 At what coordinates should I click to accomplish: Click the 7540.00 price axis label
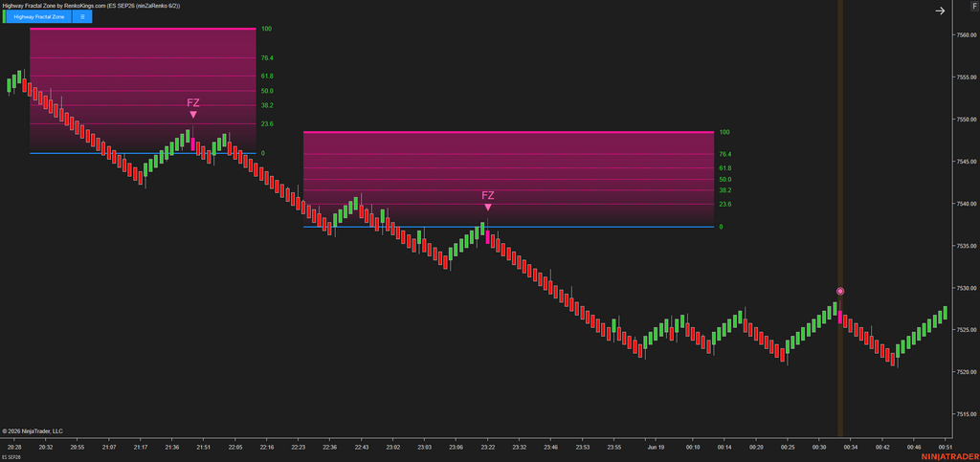pyautogui.click(x=967, y=204)
